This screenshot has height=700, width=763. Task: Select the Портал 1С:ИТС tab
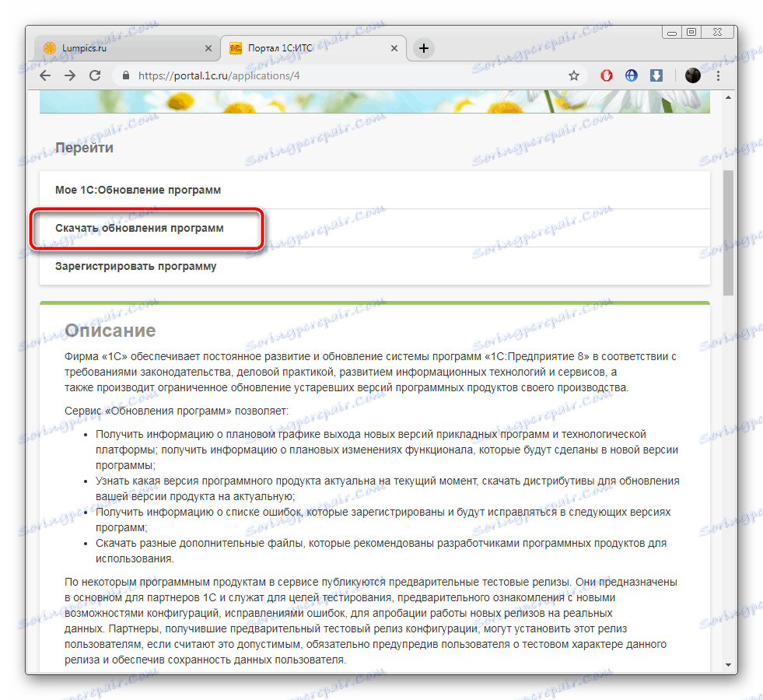pyautogui.click(x=313, y=48)
